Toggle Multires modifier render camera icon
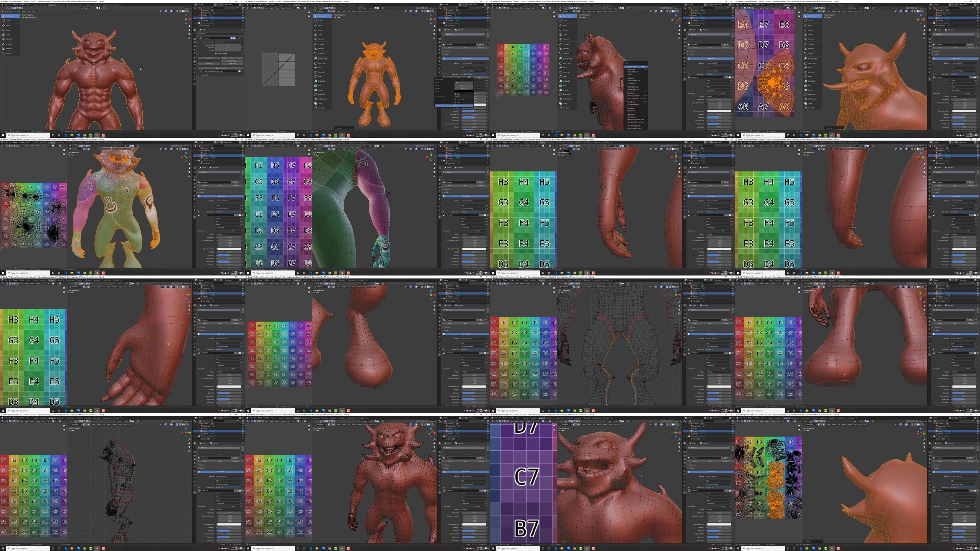 pos(234,38)
